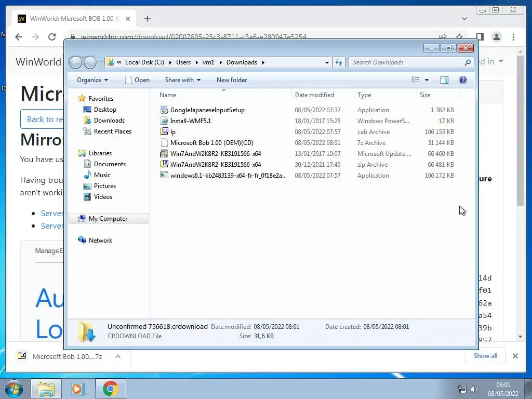Switch to Chrome on the taskbar
Image resolution: width=532 pixels, height=399 pixels.
(110, 389)
